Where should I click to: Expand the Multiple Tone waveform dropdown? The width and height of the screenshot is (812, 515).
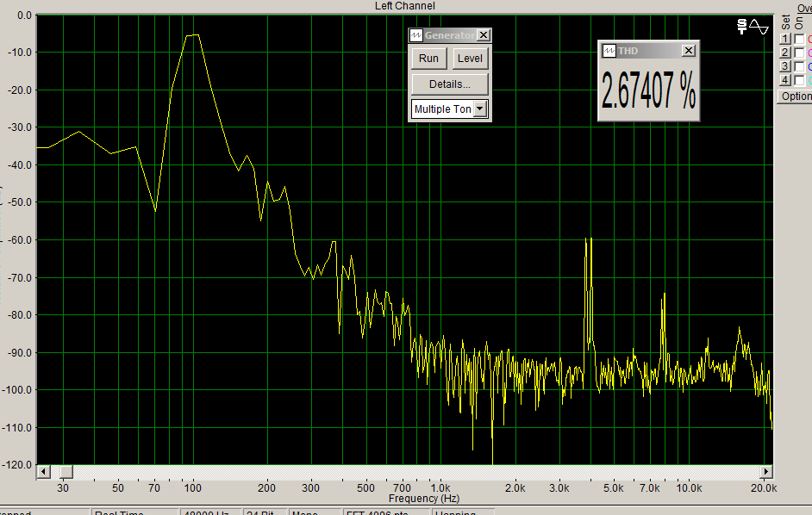[x=480, y=109]
